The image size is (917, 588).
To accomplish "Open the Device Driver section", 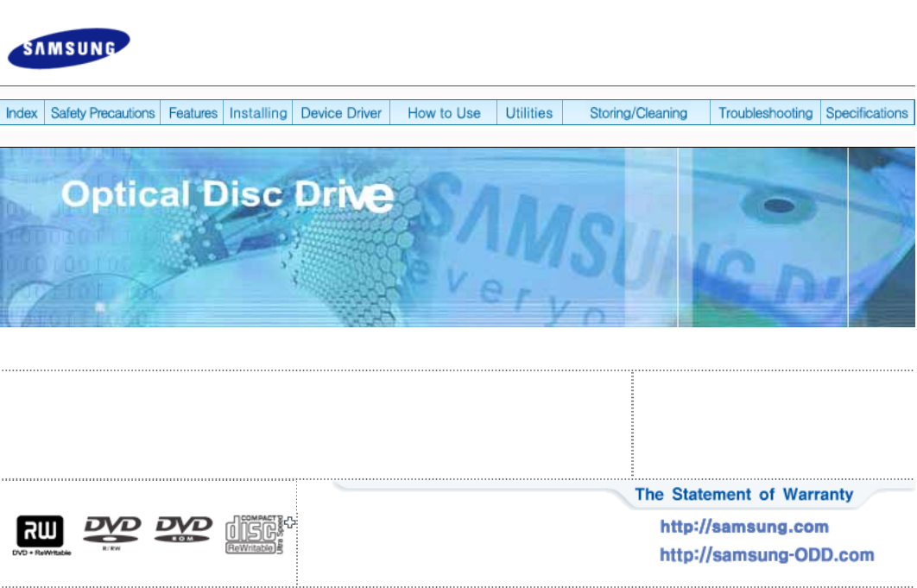I will pyautogui.click(x=341, y=113).
